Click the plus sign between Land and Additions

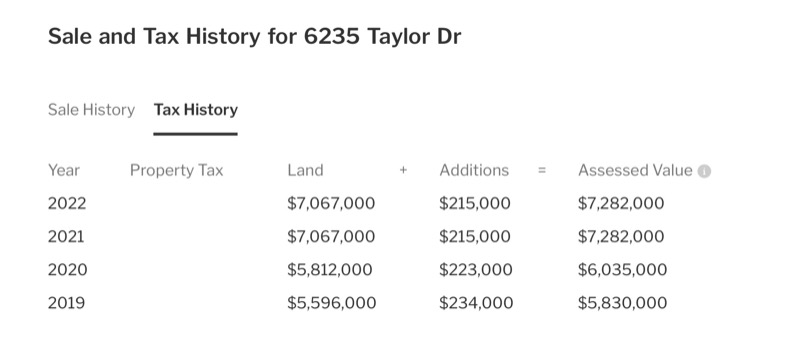tap(403, 170)
